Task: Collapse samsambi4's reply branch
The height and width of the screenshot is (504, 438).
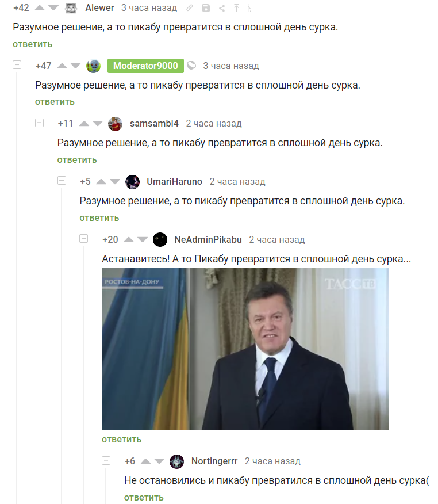Action: pyautogui.click(x=39, y=123)
